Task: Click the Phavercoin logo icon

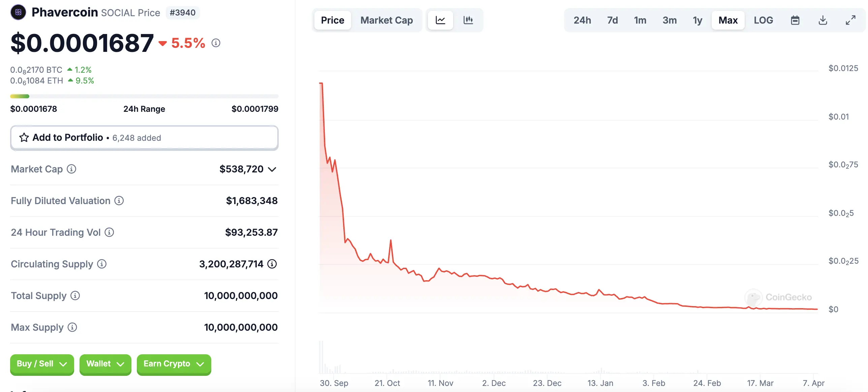Action: click(x=19, y=12)
